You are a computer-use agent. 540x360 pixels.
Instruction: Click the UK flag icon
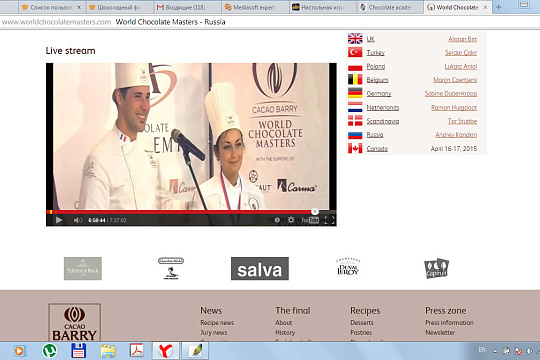tap(355, 39)
